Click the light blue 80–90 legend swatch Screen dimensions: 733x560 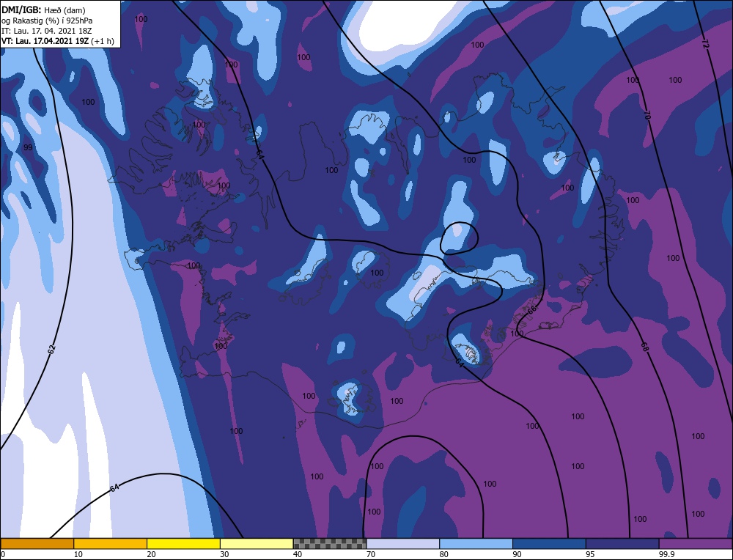point(476,543)
